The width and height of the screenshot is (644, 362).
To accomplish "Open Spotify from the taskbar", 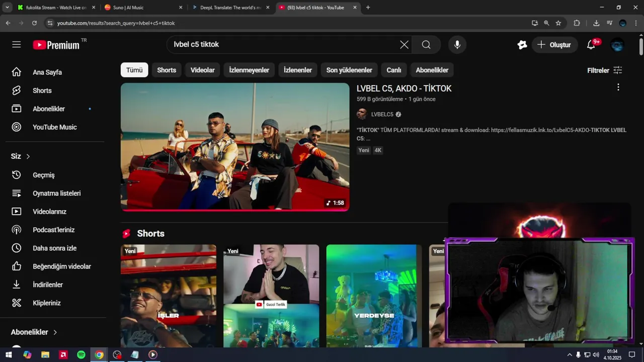I will (x=81, y=354).
